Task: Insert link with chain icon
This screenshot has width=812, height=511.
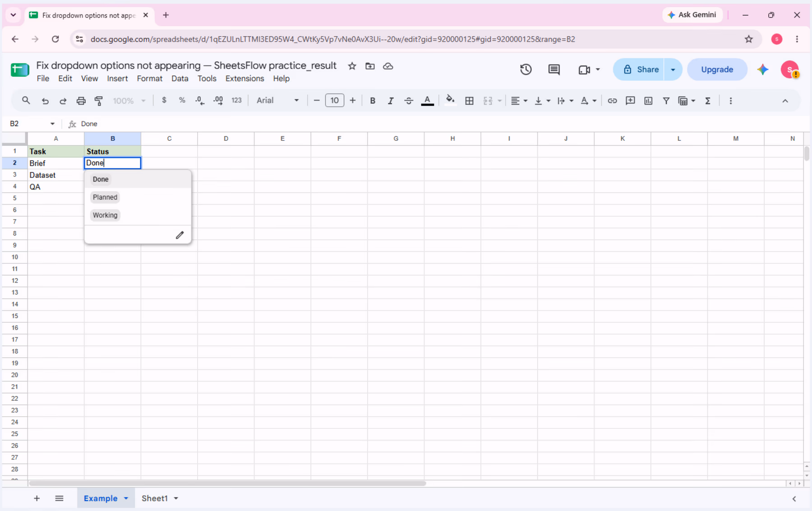Action: coord(612,101)
